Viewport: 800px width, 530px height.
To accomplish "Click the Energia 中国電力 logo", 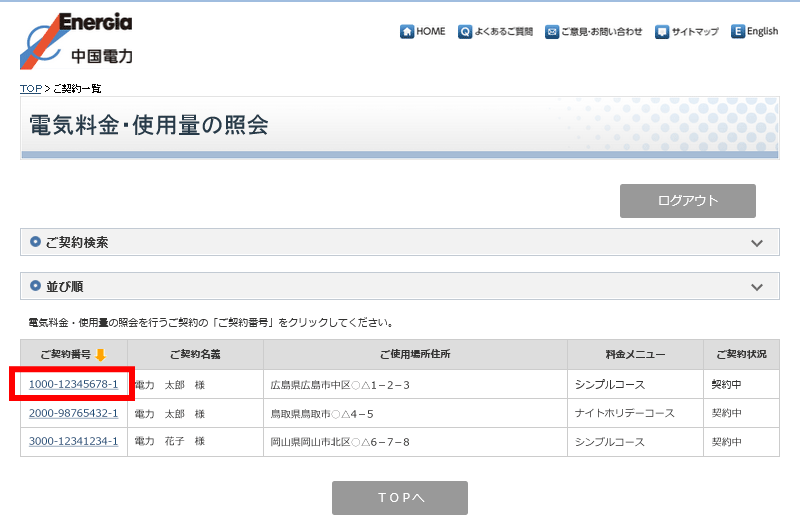I will coord(76,40).
